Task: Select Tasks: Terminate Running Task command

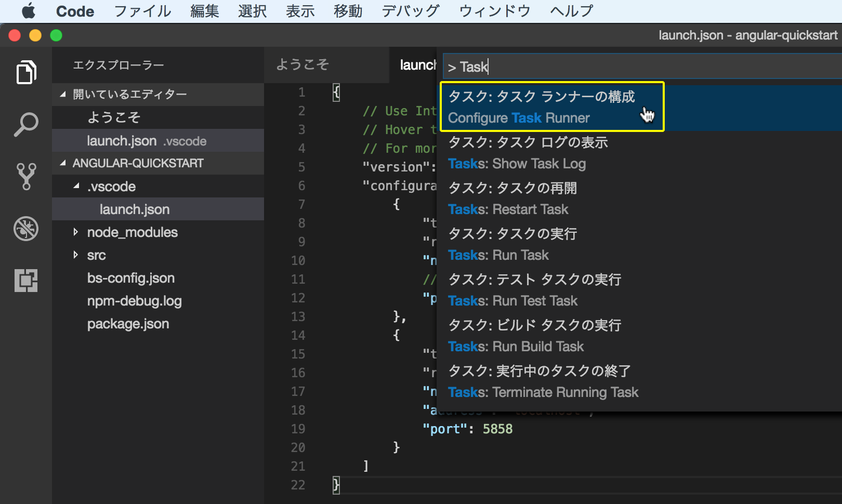Action: (x=639, y=382)
